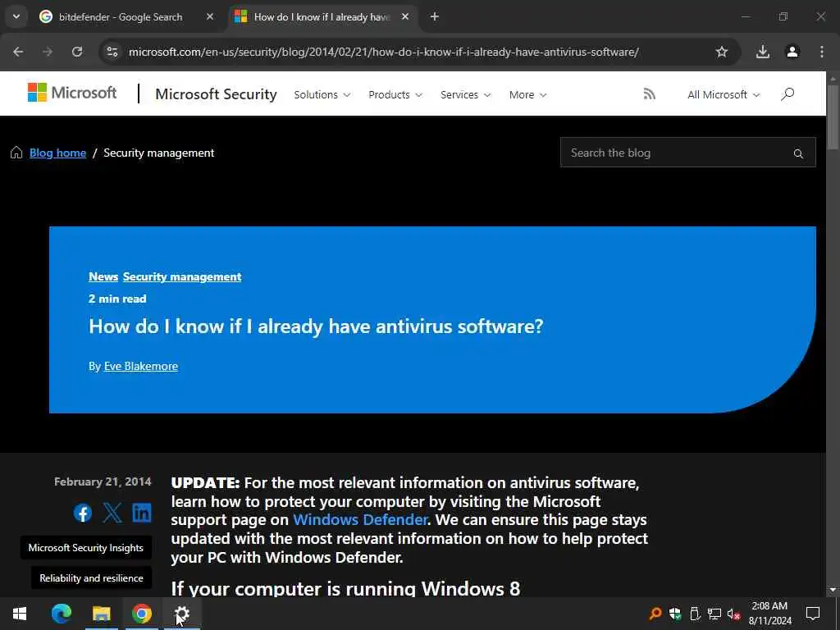Share the article on LinkedIn
This screenshot has height=630, width=840.
pos(142,513)
